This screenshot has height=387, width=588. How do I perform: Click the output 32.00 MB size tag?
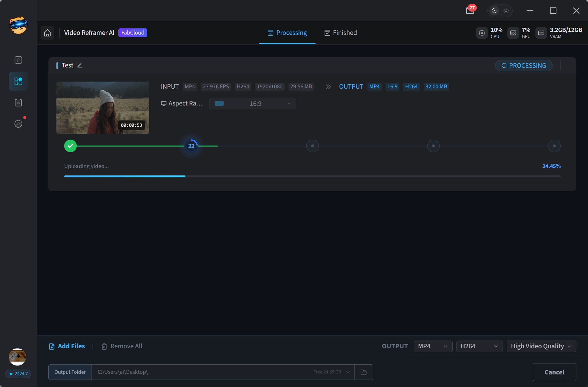tap(436, 87)
